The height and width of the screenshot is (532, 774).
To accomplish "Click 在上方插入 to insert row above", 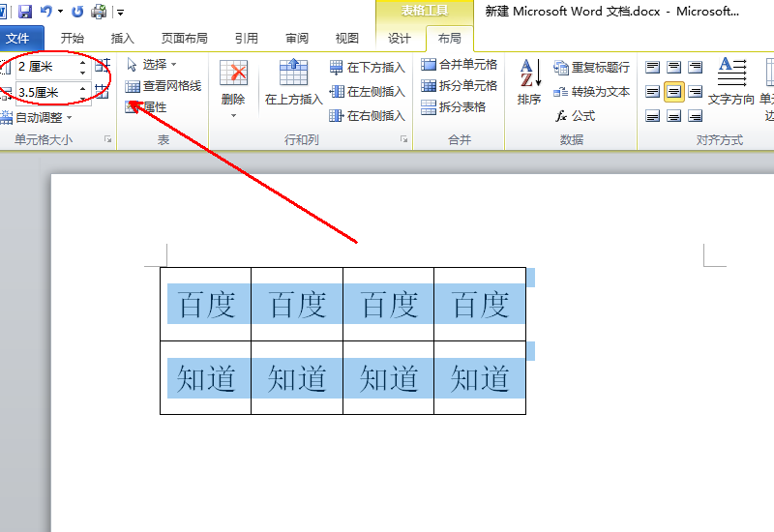I will pos(294,82).
